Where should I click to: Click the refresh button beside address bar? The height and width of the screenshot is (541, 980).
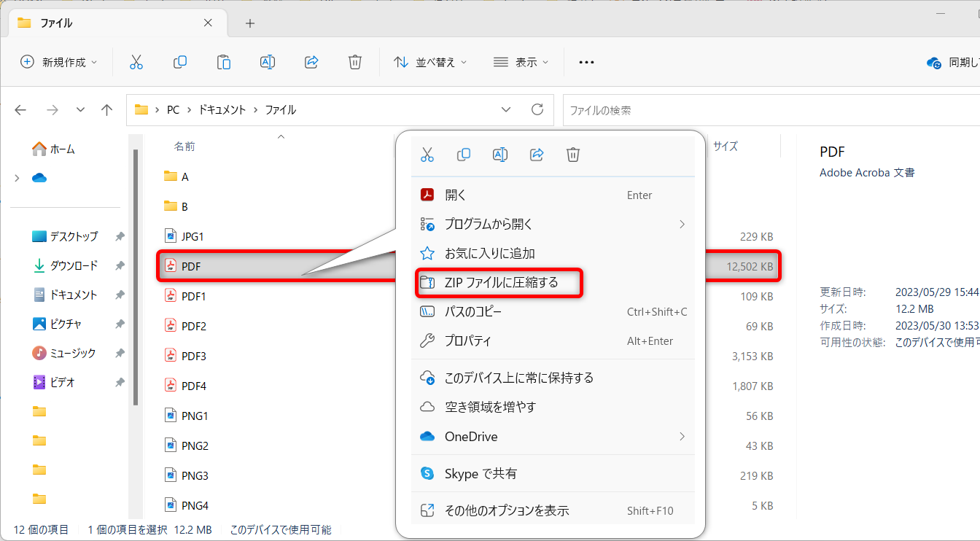tap(537, 110)
